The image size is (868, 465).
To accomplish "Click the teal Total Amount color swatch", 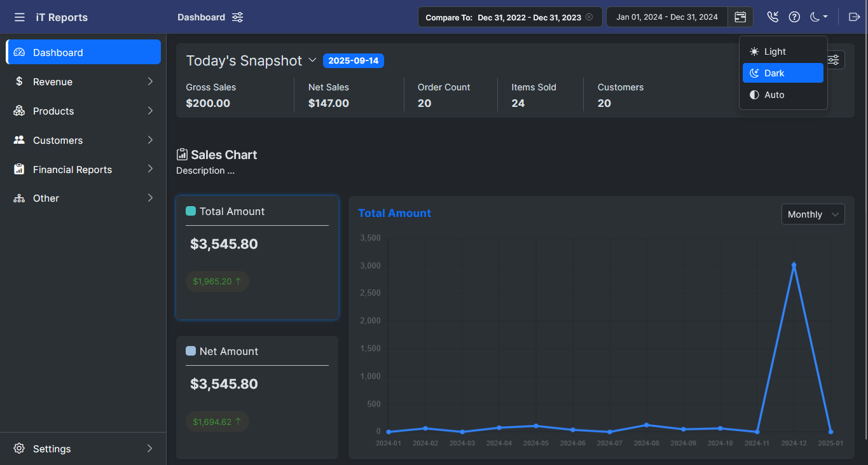I will pyautogui.click(x=191, y=211).
